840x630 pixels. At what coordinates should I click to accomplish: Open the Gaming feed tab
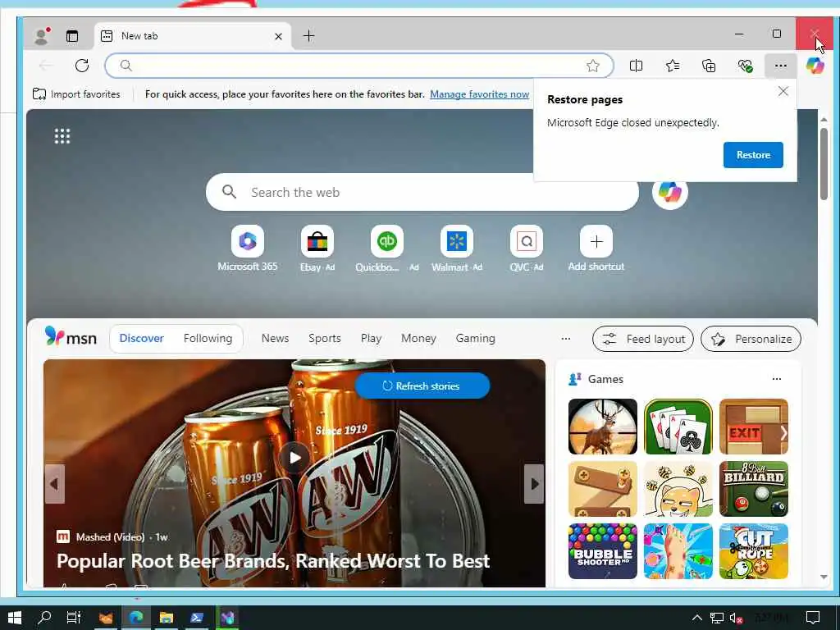[x=475, y=339]
